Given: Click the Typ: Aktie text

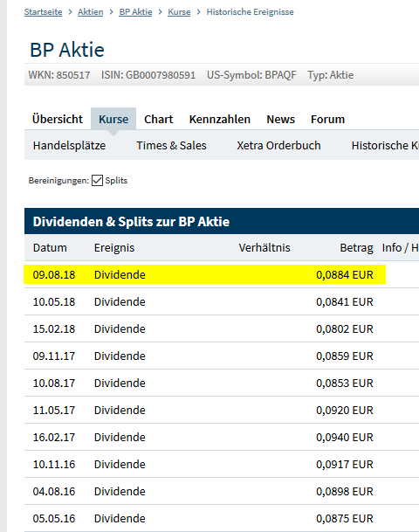Looking at the screenshot, I should (x=331, y=75).
